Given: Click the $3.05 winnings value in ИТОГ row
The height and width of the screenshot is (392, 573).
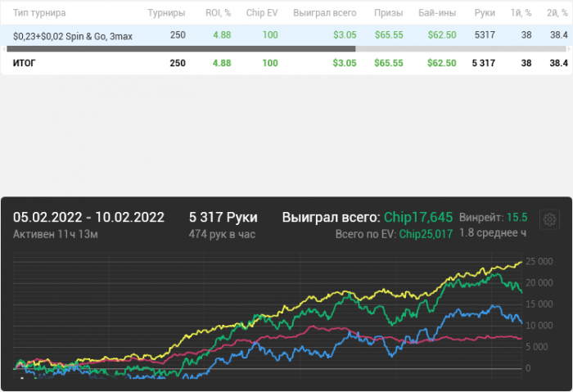Looking at the screenshot, I should point(345,63).
